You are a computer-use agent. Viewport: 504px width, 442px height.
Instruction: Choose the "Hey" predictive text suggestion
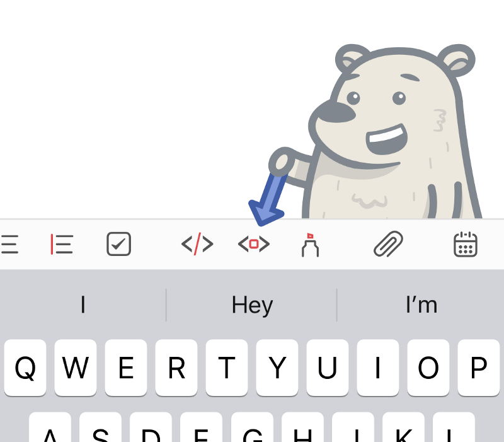pyautogui.click(x=252, y=305)
